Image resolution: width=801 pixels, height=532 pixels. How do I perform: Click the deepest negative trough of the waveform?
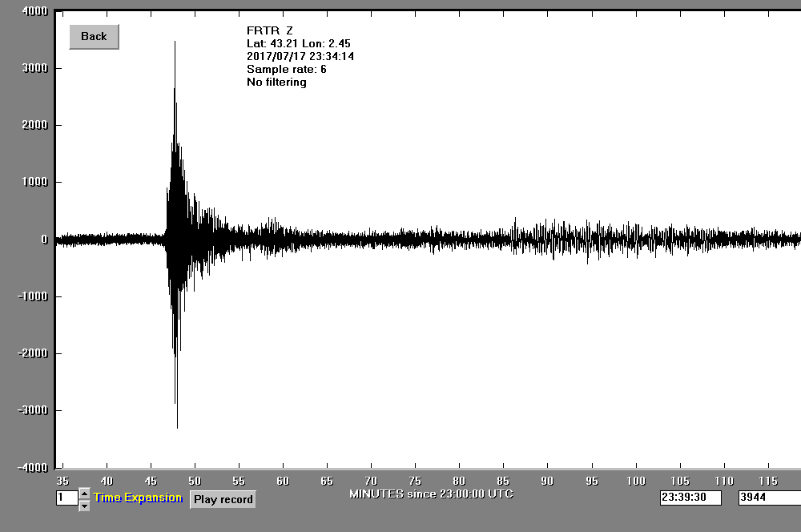(177, 426)
